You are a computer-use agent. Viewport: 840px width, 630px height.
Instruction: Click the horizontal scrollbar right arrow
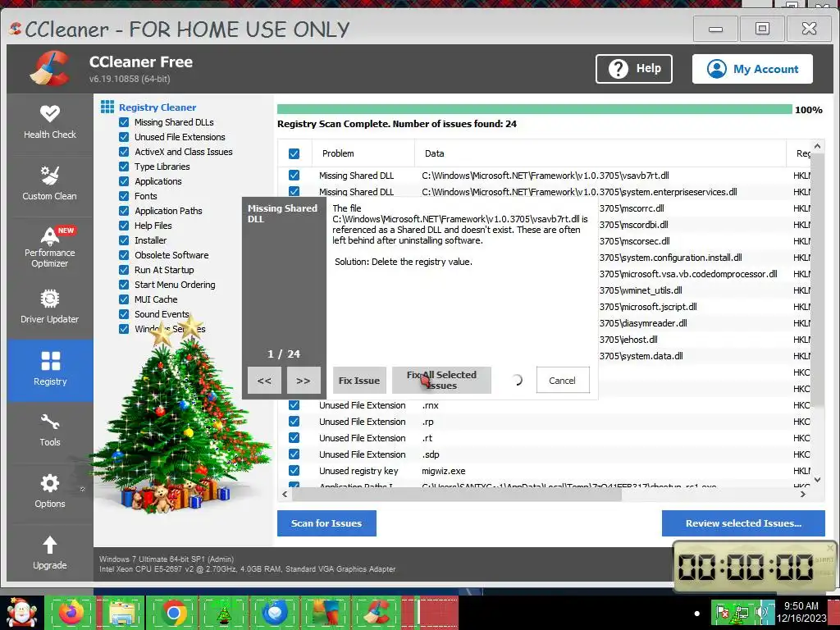803,495
